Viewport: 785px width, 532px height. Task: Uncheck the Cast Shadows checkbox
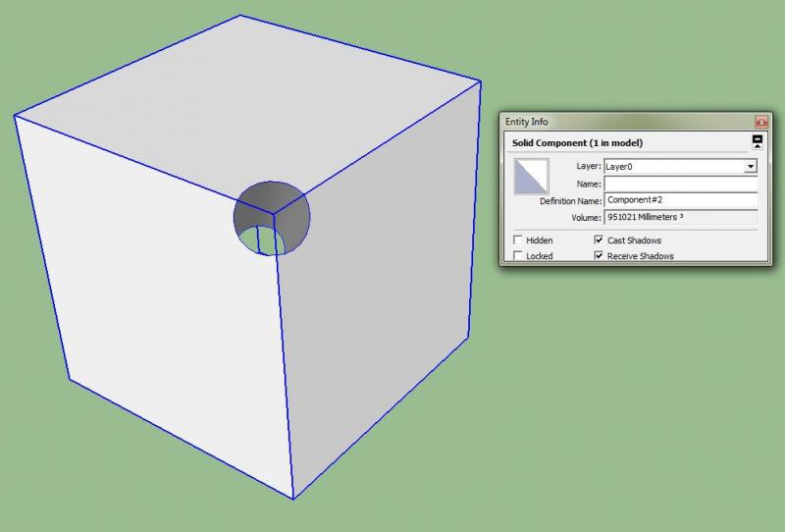(599, 240)
